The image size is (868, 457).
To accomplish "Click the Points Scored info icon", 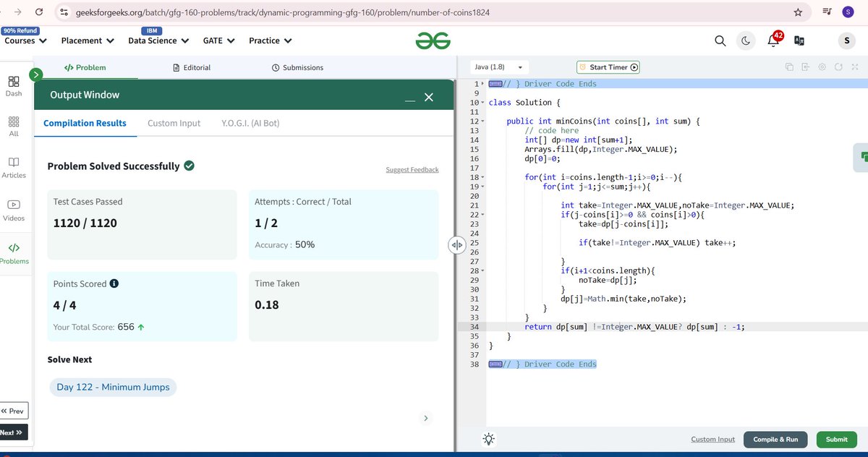I will coord(114,283).
